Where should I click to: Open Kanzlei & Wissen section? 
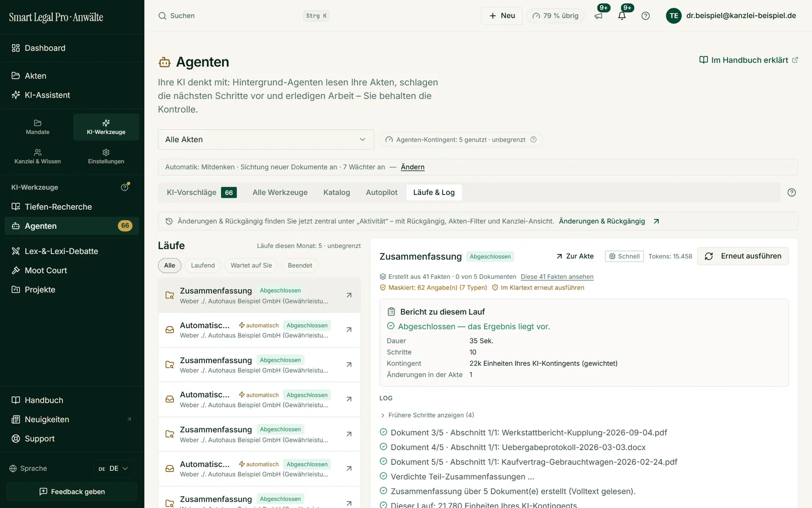point(38,156)
